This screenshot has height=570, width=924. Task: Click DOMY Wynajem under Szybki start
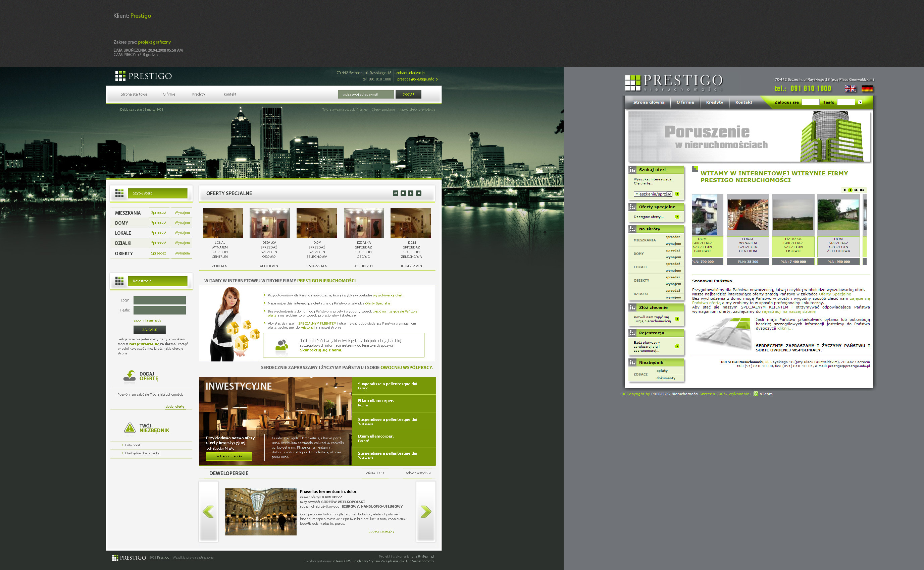coord(182,223)
